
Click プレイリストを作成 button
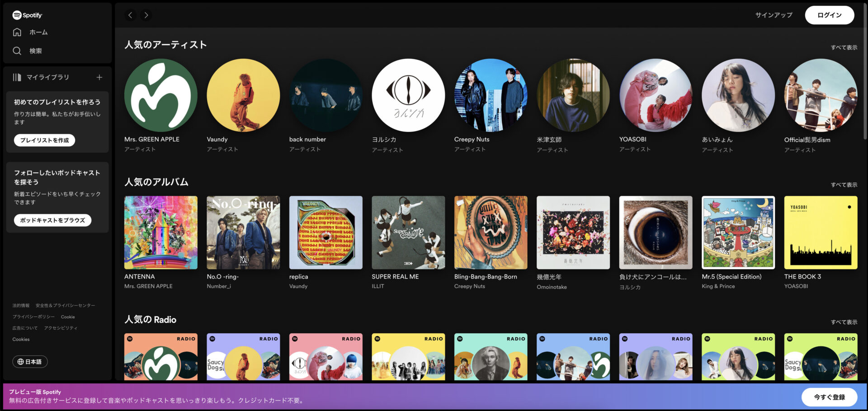44,140
